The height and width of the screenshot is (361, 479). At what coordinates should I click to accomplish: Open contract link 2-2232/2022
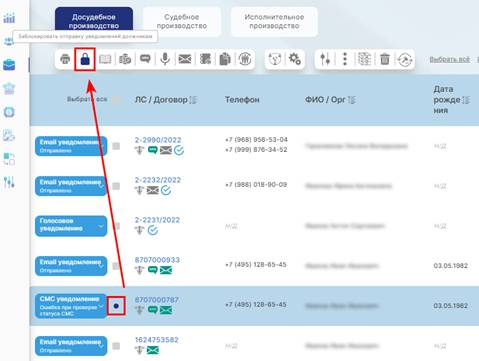[158, 180]
